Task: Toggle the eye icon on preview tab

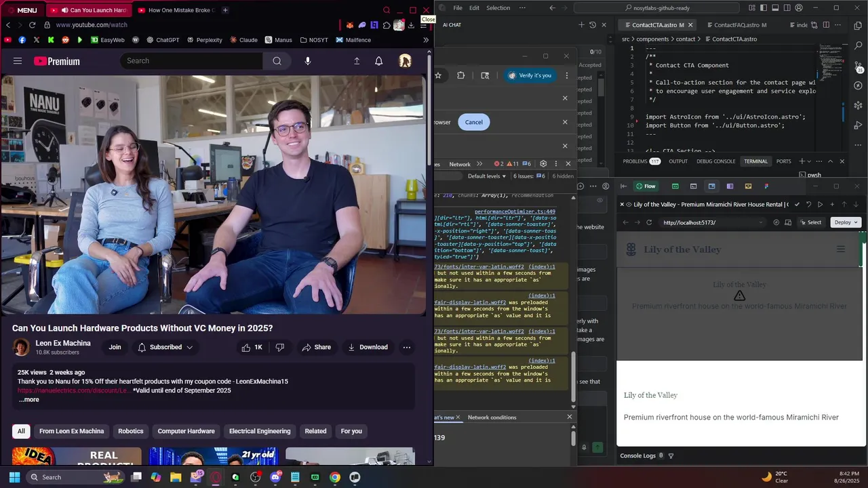Action: tap(629, 204)
